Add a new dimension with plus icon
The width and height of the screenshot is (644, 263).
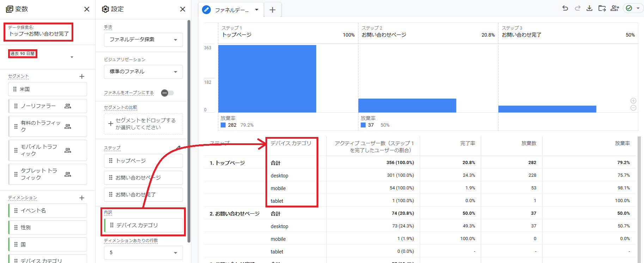coord(82,198)
